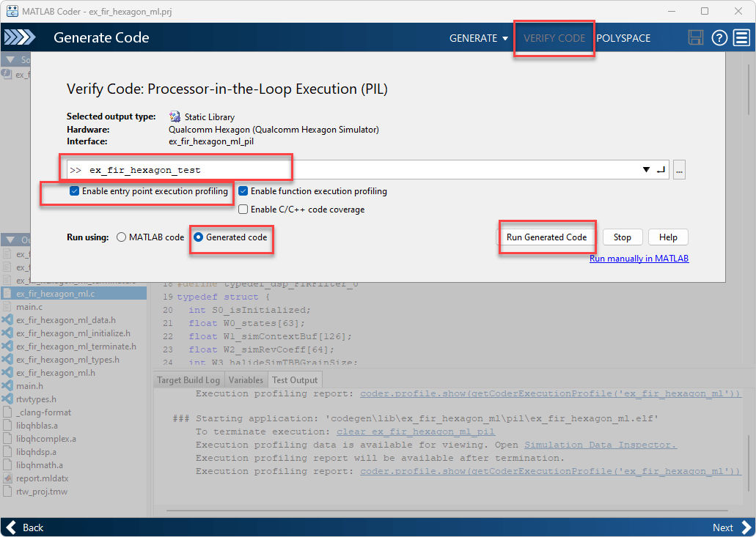Click the Stop button

click(x=622, y=237)
